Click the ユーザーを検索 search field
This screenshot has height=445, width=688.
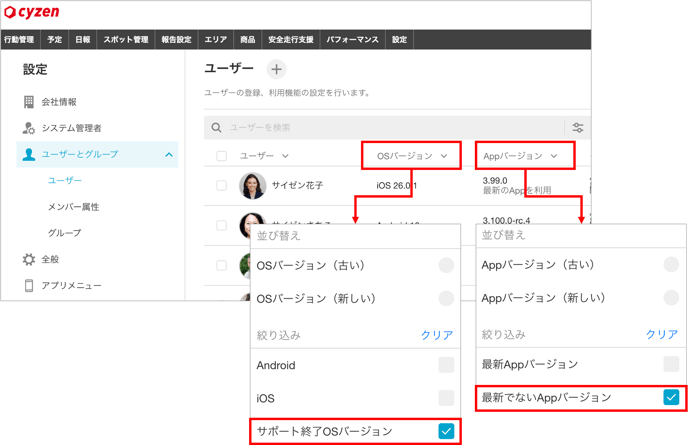click(390, 128)
